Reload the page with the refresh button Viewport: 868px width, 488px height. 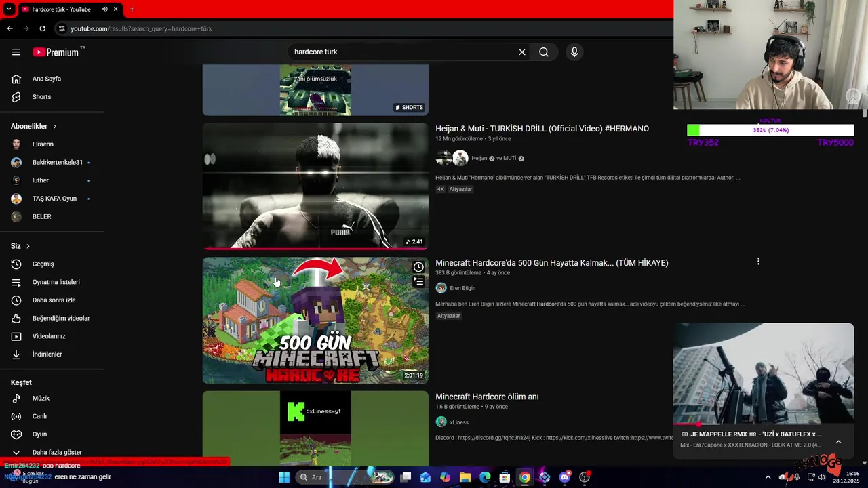coord(42,28)
